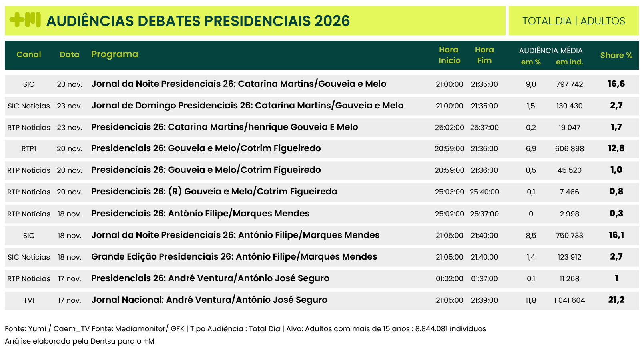Click the Programa column header
Image resolution: width=644 pixels, height=358 pixels.
point(115,54)
